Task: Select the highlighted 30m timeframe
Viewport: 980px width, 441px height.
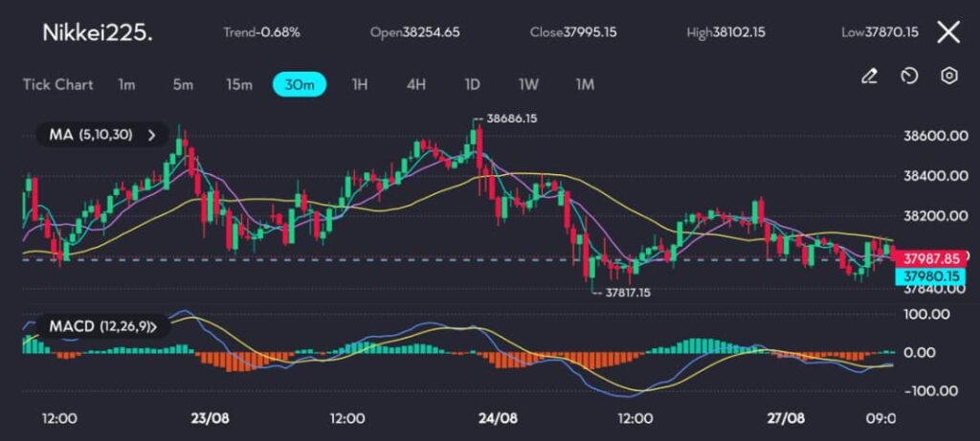Action: 300,84
